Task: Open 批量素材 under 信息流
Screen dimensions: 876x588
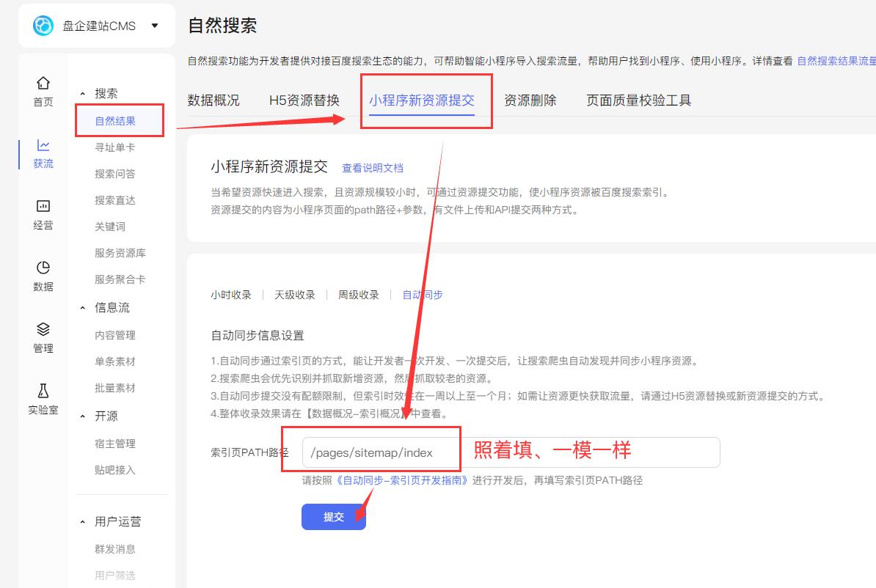Action: tap(115, 388)
